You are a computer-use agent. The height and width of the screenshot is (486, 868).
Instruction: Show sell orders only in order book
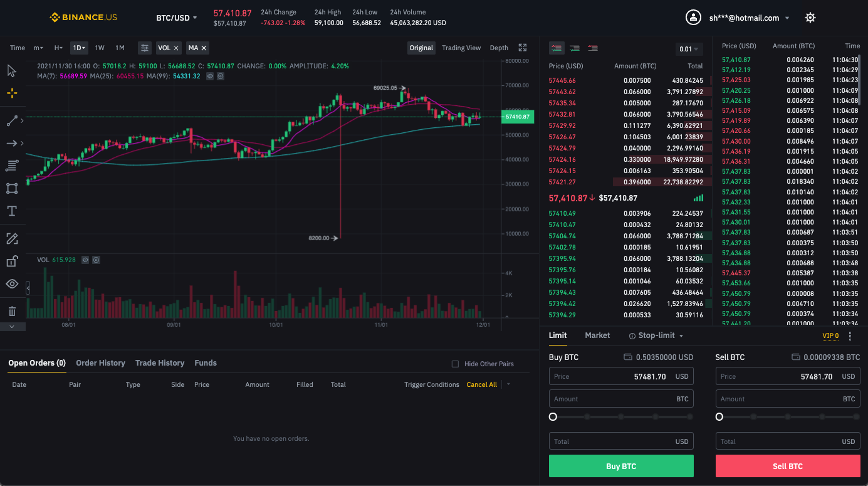tap(593, 48)
